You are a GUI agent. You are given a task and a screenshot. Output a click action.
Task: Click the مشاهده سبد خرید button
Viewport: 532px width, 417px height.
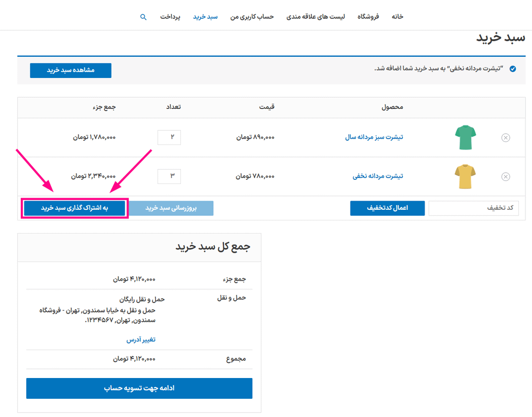70,70
